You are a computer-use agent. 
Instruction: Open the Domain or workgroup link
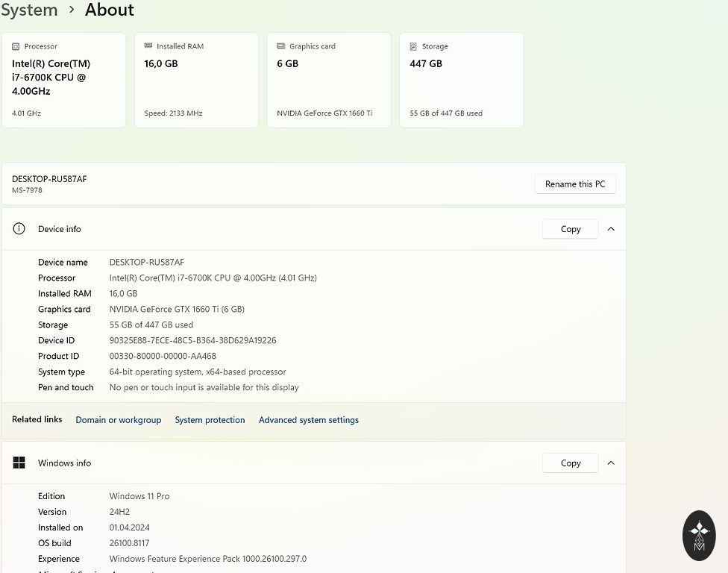tap(118, 420)
